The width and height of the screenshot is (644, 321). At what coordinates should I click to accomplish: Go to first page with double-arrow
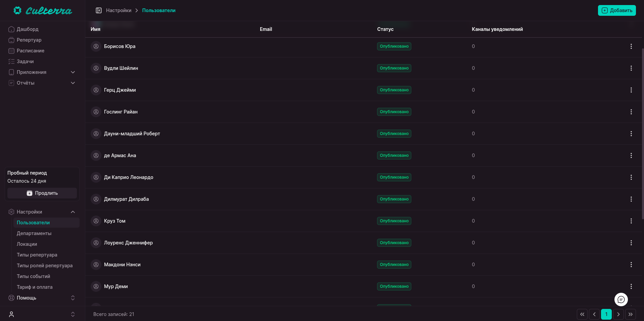click(582, 314)
